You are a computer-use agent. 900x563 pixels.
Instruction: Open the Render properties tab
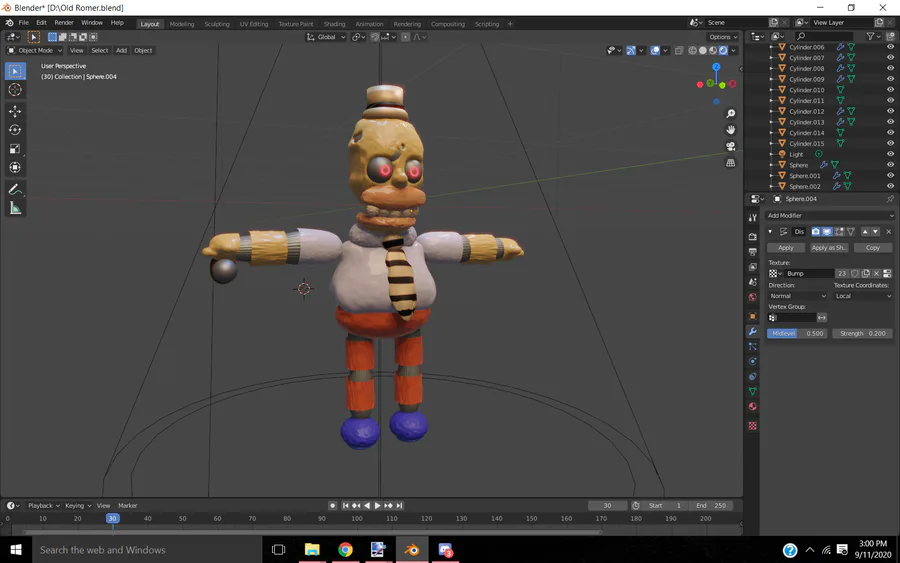(752, 236)
